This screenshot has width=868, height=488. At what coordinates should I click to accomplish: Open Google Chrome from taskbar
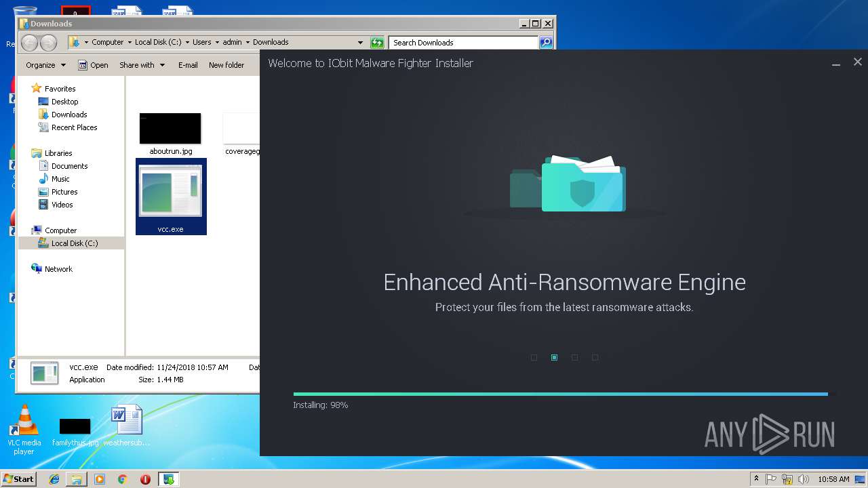coord(123,479)
